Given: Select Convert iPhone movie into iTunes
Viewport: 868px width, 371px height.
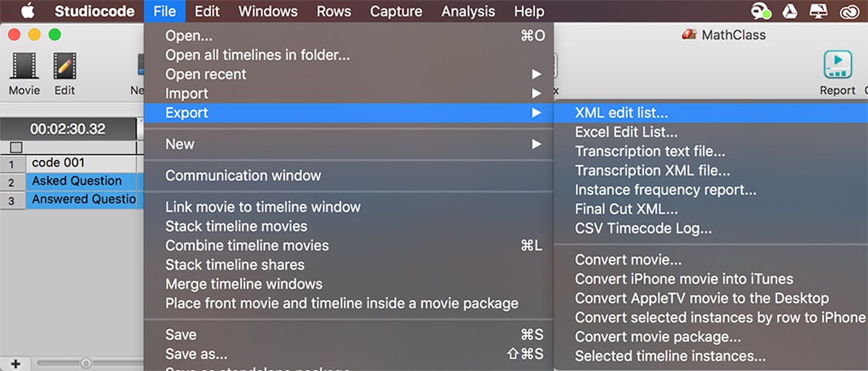Looking at the screenshot, I should [x=710, y=279].
